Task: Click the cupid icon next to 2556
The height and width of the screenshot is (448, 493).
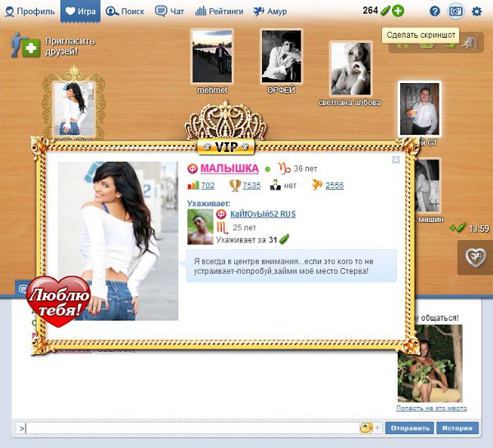Action: pos(317,185)
